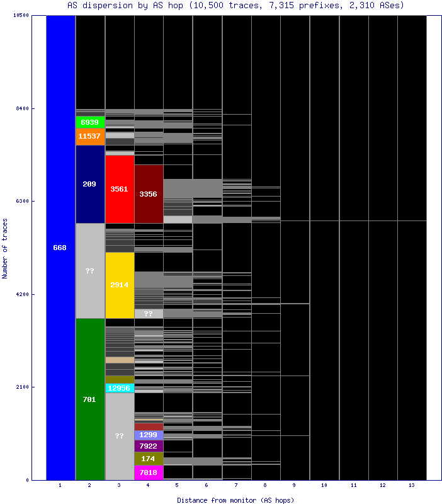
Task: Click the navy AS 209 block
Action: (89, 184)
